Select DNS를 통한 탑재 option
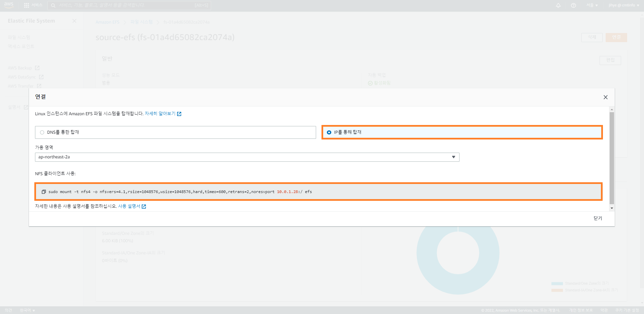The image size is (644, 314). click(175, 132)
